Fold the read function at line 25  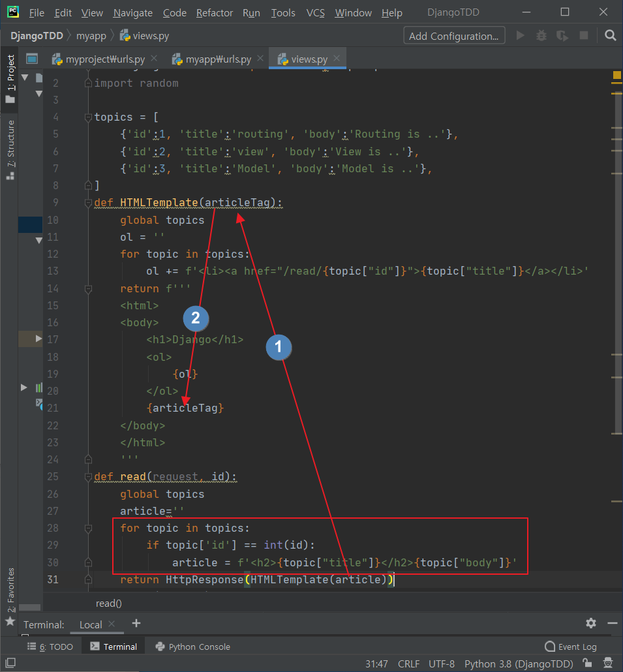(88, 476)
